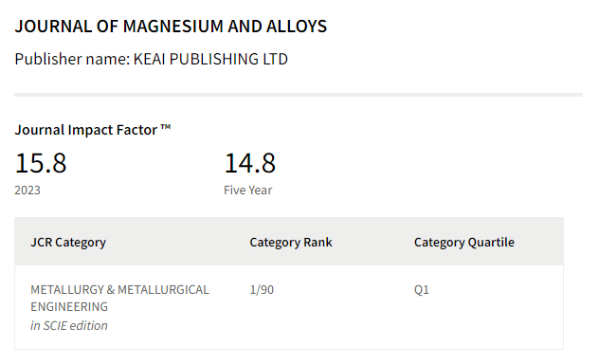The width and height of the screenshot is (599, 364).
Task: Click the 2023 year label
Action: [27, 190]
